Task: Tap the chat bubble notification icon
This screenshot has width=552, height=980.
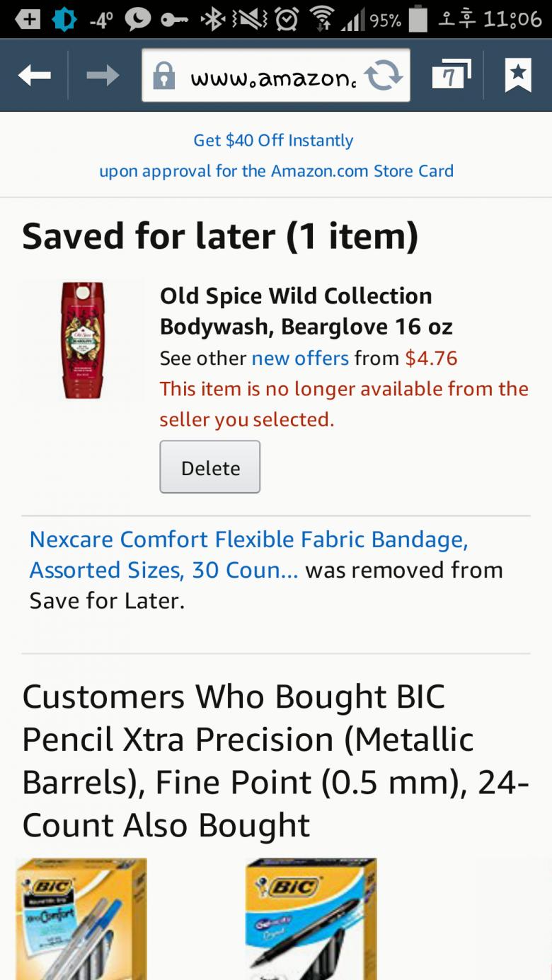Action: point(139,20)
